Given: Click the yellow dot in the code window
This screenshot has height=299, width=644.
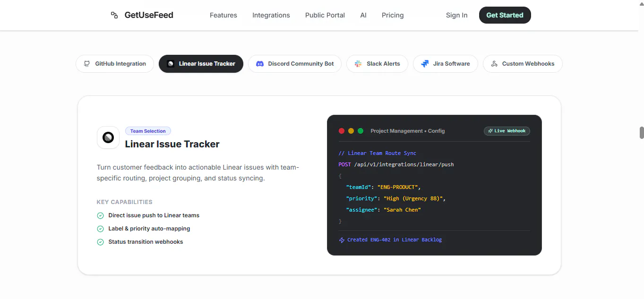Looking at the screenshot, I should [351, 131].
